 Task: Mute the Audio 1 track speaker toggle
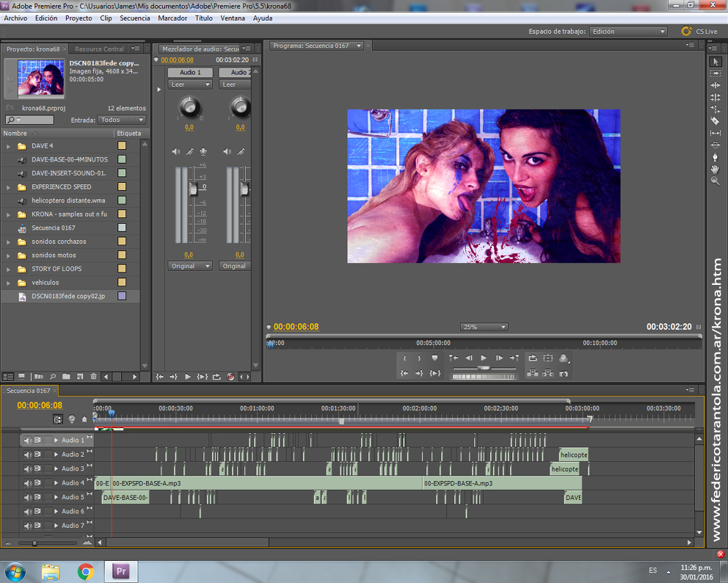point(27,441)
